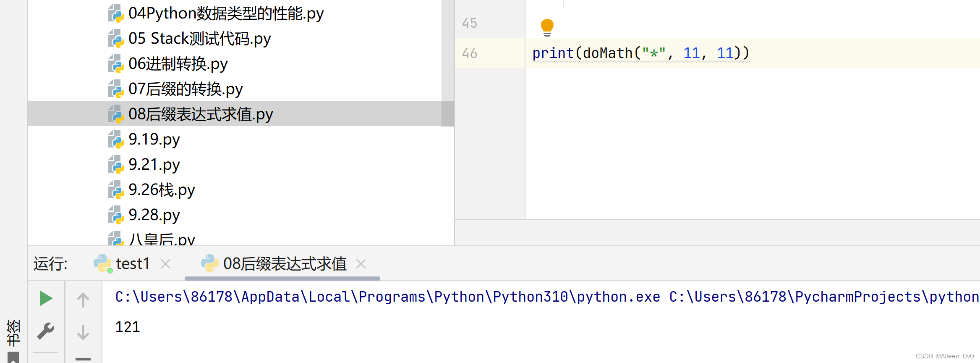This screenshot has width=980, height=363.
Task: Open file 04Python数据类型的性能.py
Action: (225, 13)
